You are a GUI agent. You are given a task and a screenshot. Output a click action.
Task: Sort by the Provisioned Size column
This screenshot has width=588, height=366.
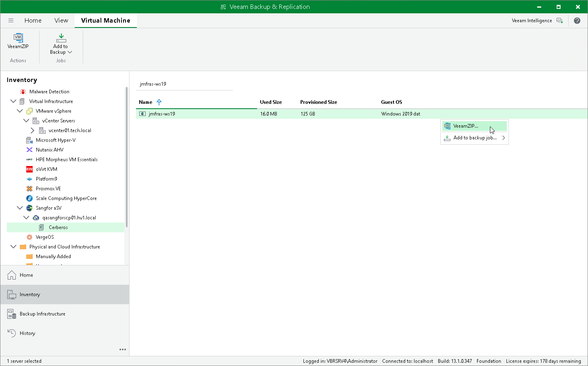318,102
